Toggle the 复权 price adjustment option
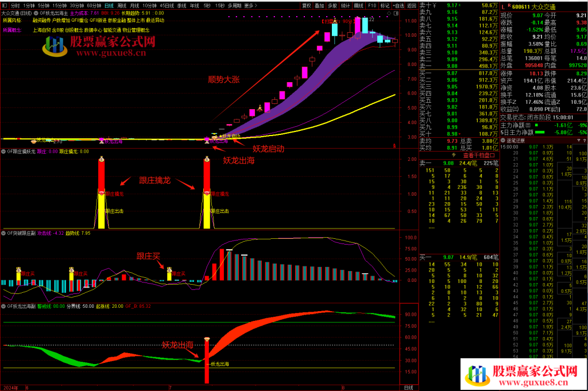The width and height of the screenshot is (588, 391). click(307, 5)
